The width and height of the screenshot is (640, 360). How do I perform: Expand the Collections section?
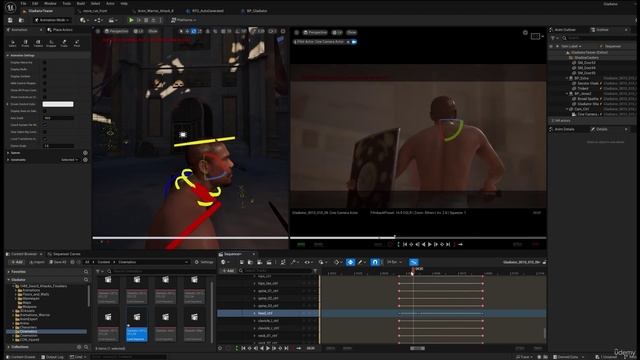pyautogui.click(x=9, y=347)
